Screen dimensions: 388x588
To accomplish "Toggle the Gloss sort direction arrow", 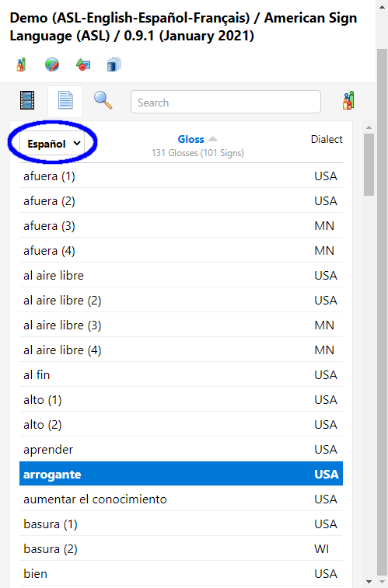I will click(212, 139).
